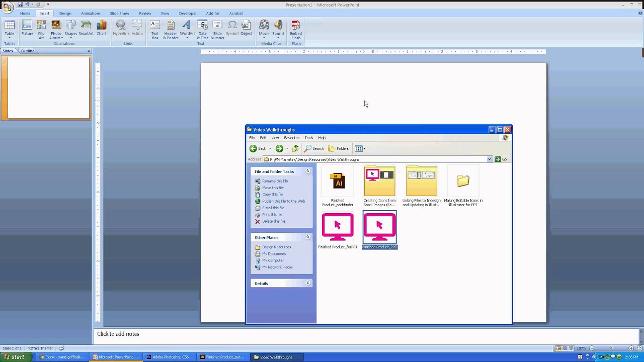Click the Sound icon in Media Clips
644x362 pixels.
[278, 29]
